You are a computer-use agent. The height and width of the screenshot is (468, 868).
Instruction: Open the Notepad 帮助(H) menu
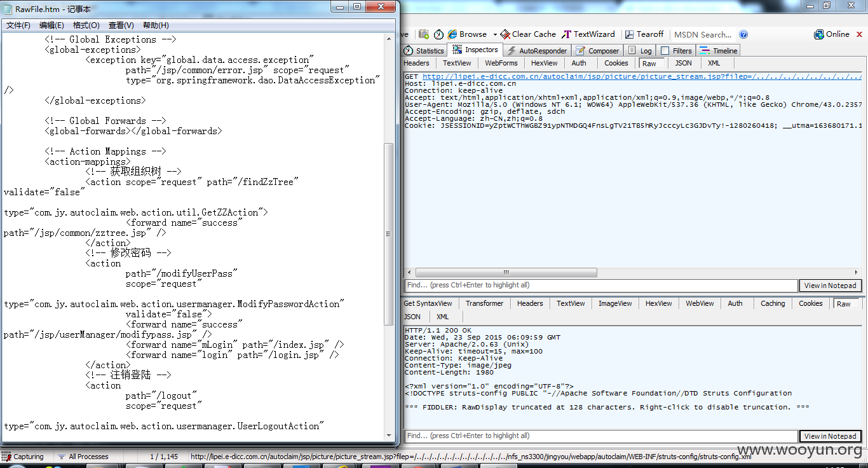[x=156, y=25]
